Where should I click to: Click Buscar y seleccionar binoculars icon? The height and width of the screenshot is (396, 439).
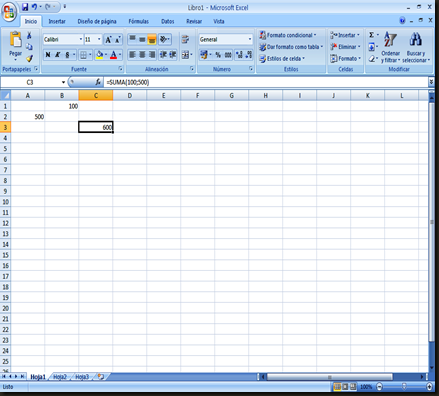coord(415,39)
